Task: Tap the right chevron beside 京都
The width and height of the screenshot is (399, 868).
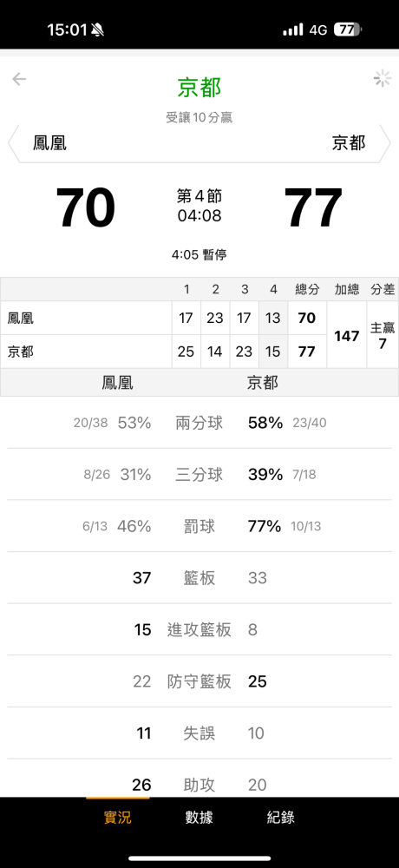Action: click(x=386, y=143)
